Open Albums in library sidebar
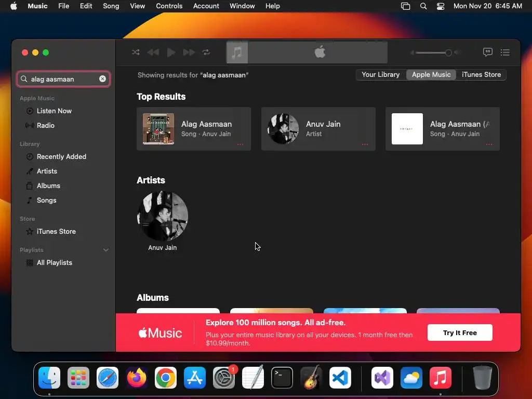Viewport: 532px width, 399px height. coord(48,186)
